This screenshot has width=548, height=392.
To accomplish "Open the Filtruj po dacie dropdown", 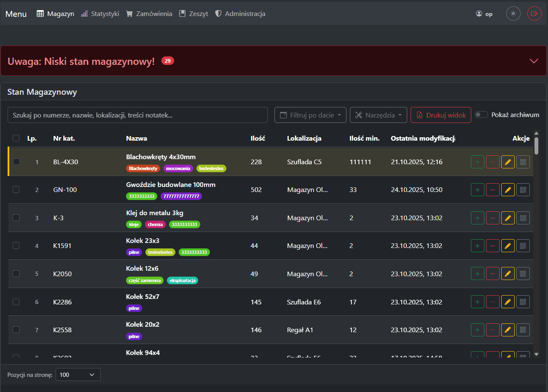I will pyautogui.click(x=310, y=115).
